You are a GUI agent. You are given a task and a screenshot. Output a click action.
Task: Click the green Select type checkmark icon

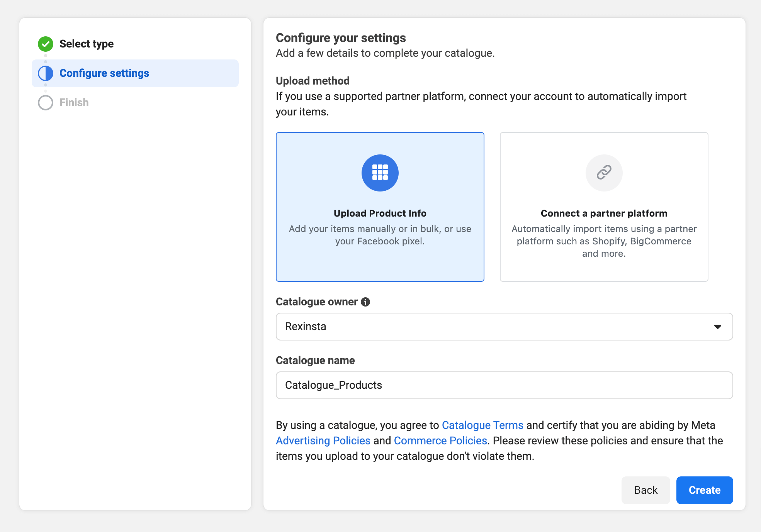46,44
